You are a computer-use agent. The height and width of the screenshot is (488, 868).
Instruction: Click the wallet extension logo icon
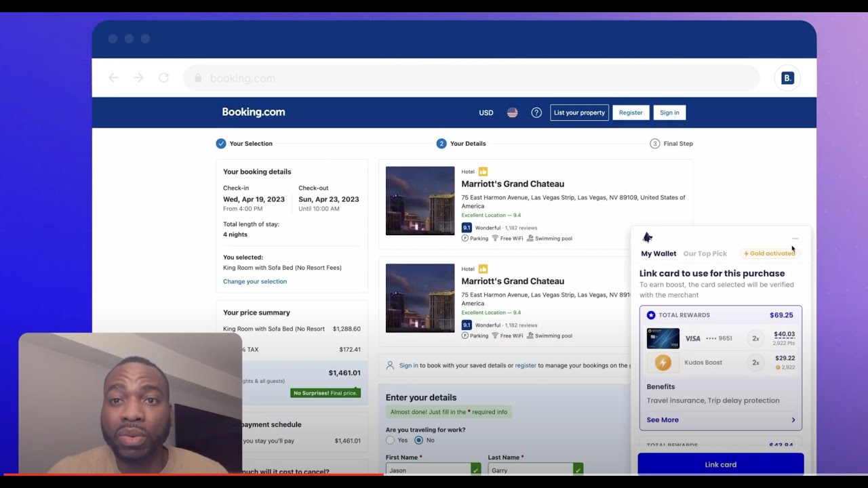(x=646, y=237)
